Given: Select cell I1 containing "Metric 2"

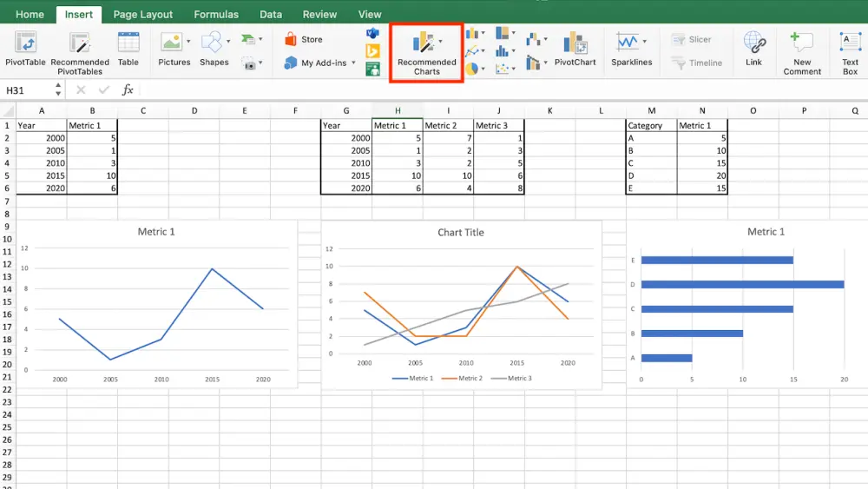Looking at the screenshot, I should point(449,125).
